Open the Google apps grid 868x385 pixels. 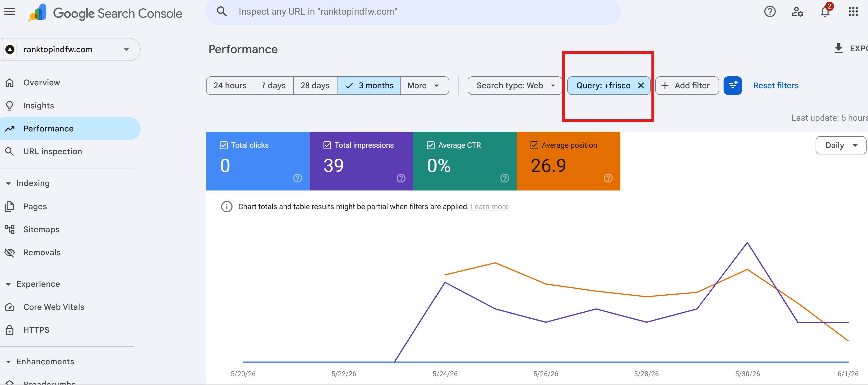(853, 12)
